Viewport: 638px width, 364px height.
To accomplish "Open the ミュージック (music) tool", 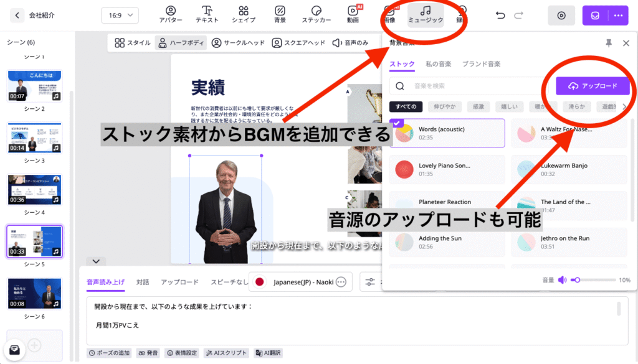I will (426, 15).
